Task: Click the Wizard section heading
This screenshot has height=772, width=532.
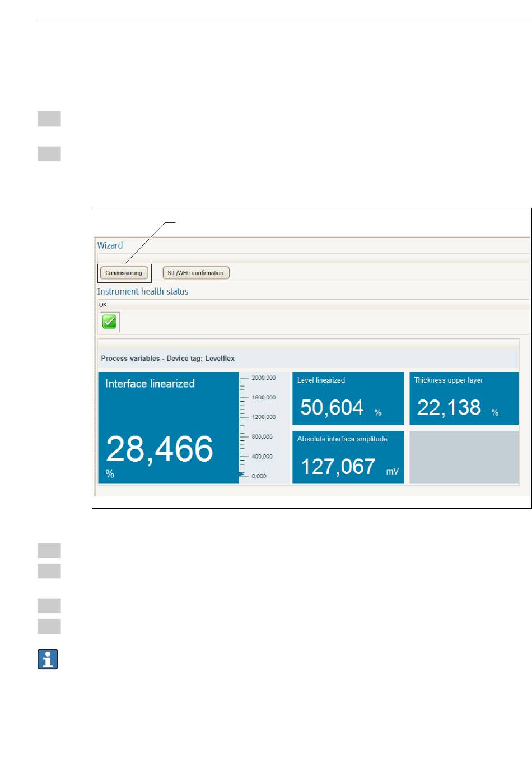Action: point(110,245)
